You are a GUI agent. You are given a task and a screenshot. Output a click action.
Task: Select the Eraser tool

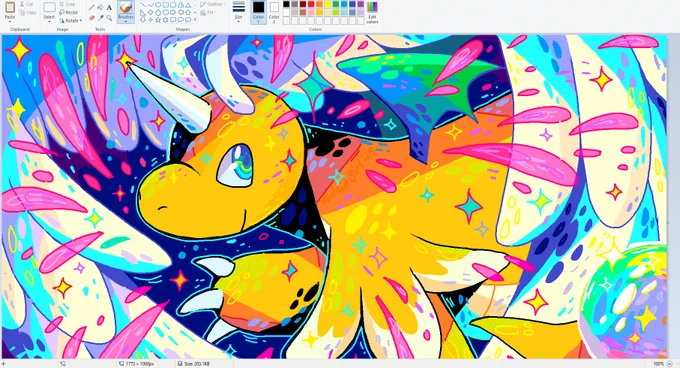92,18
